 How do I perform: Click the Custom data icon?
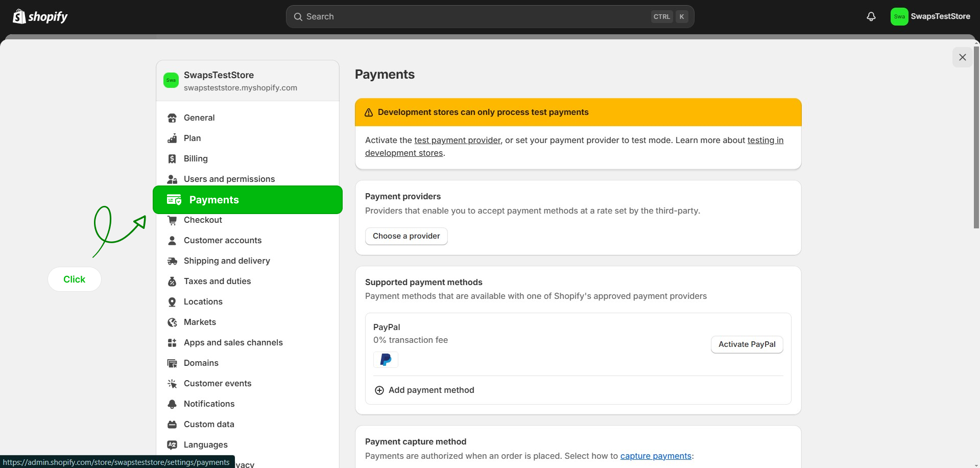pos(172,425)
